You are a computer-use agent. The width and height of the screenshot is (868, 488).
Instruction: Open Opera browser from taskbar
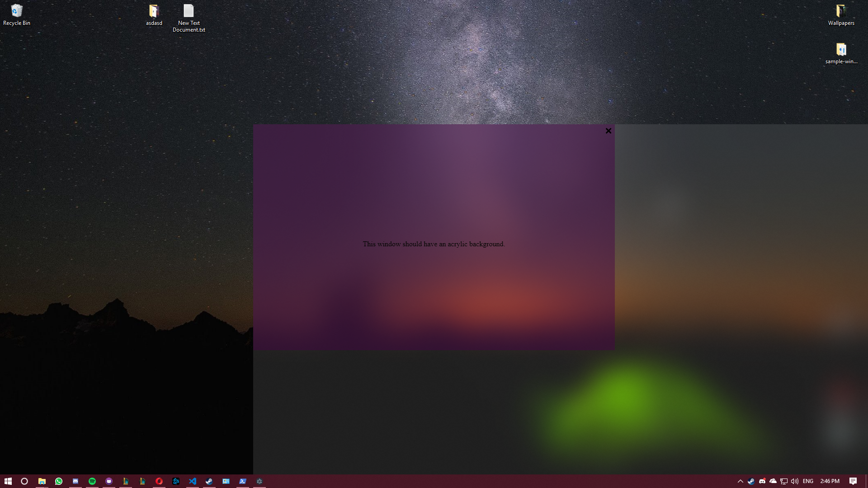tap(159, 481)
